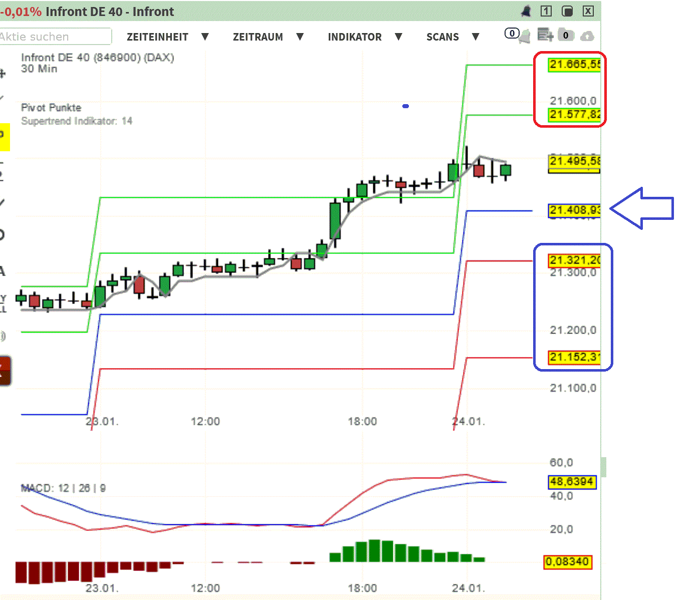Image resolution: width=700 pixels, height=600 pixels.
Task: Open the ZEITEINHEIT menu item
Action: pyautogui.click(x=158, y=36)
